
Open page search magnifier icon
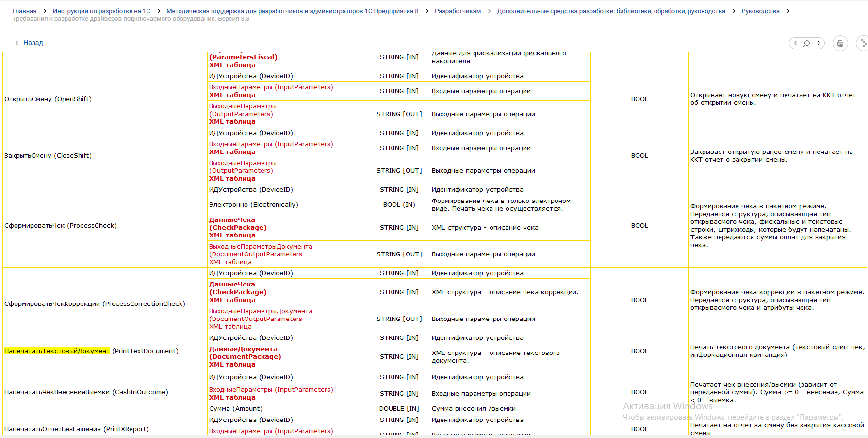(x=807, y=43)
